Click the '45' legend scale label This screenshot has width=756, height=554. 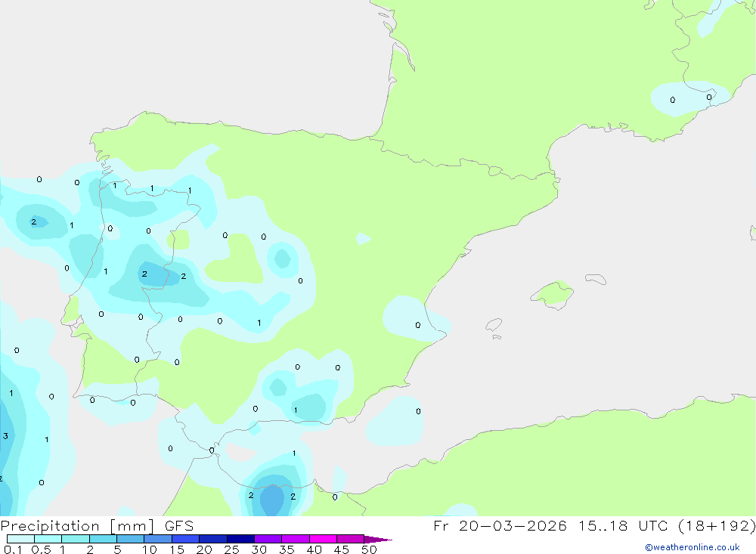tap(342, 549)
